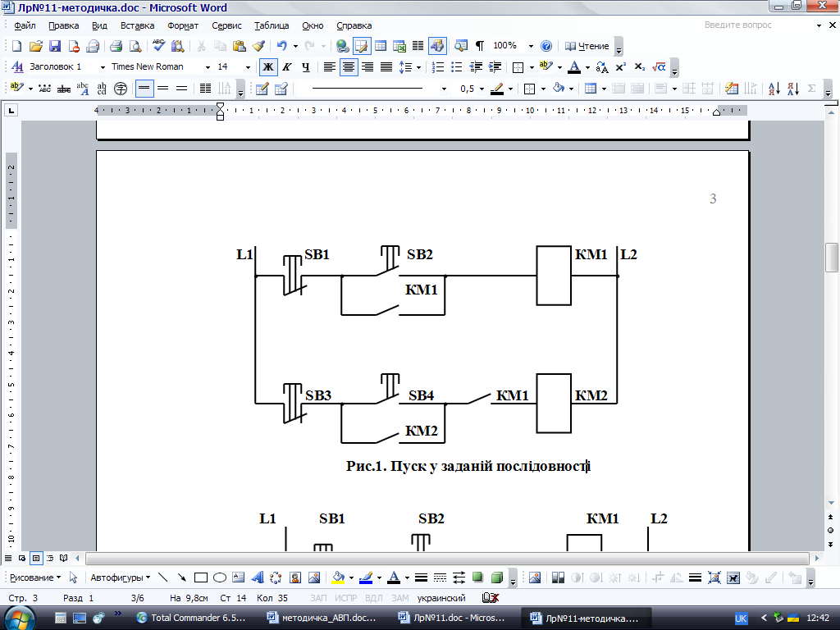Insert equation with square root icon
This screenshot has width=840, height=630.
point(659,67)
